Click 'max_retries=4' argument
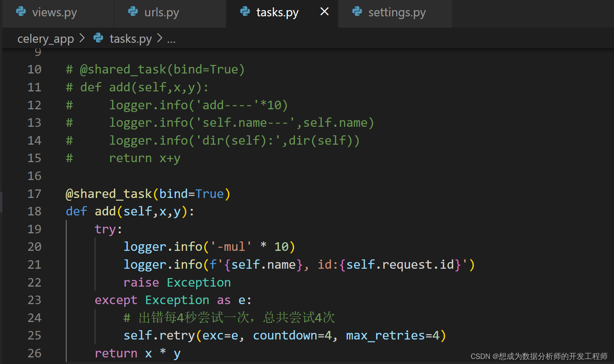Image resolution: width=614 pixels, height=364 pixels. click(x=393, y=336)
